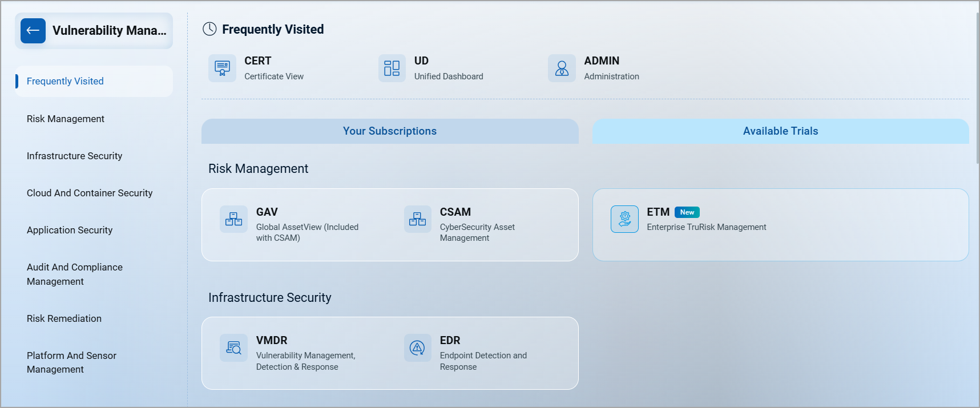Click the VMDR scan icon
This screenshot has height=408, width=980.
pyautogui.click(x=233, y=348)
